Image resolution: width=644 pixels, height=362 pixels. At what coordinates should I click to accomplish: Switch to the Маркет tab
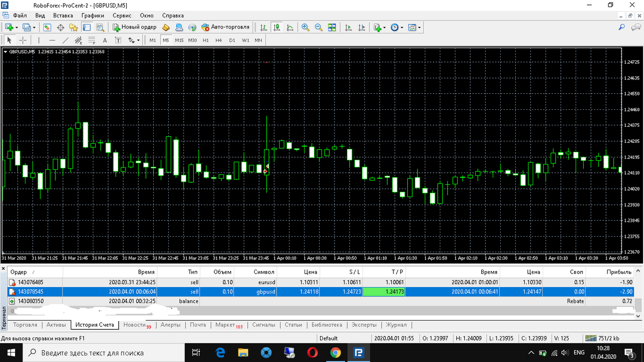[229, 325]
